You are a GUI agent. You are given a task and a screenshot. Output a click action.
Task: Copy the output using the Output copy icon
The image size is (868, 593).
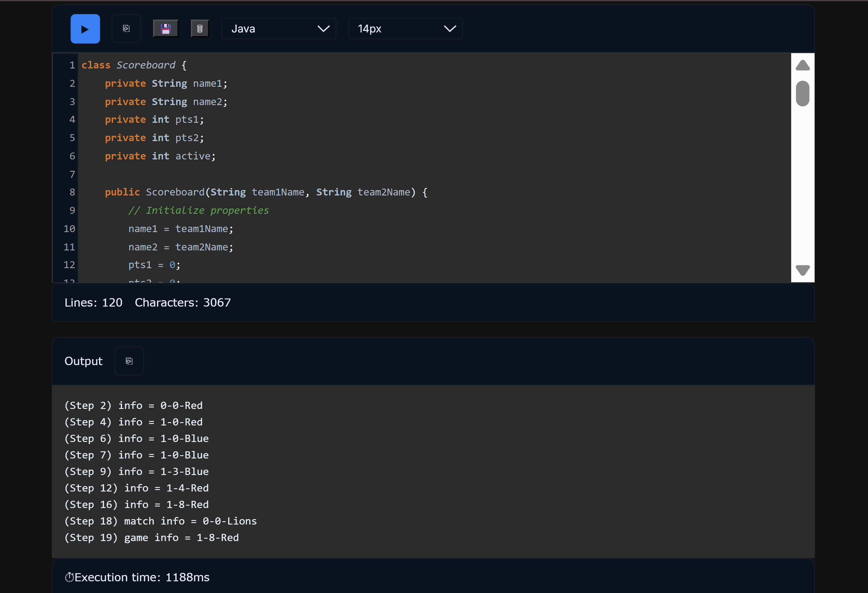pos(129,361)
